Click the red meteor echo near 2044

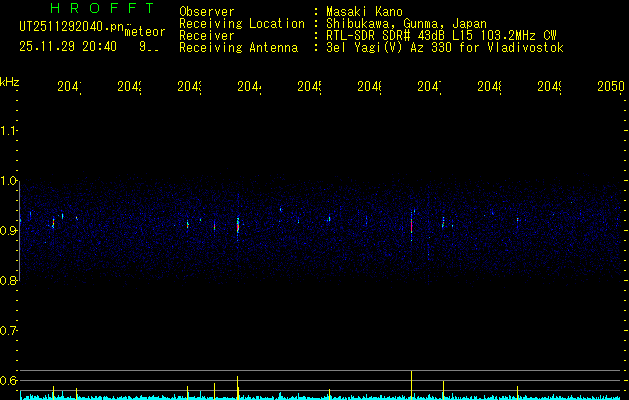point(238,226)
